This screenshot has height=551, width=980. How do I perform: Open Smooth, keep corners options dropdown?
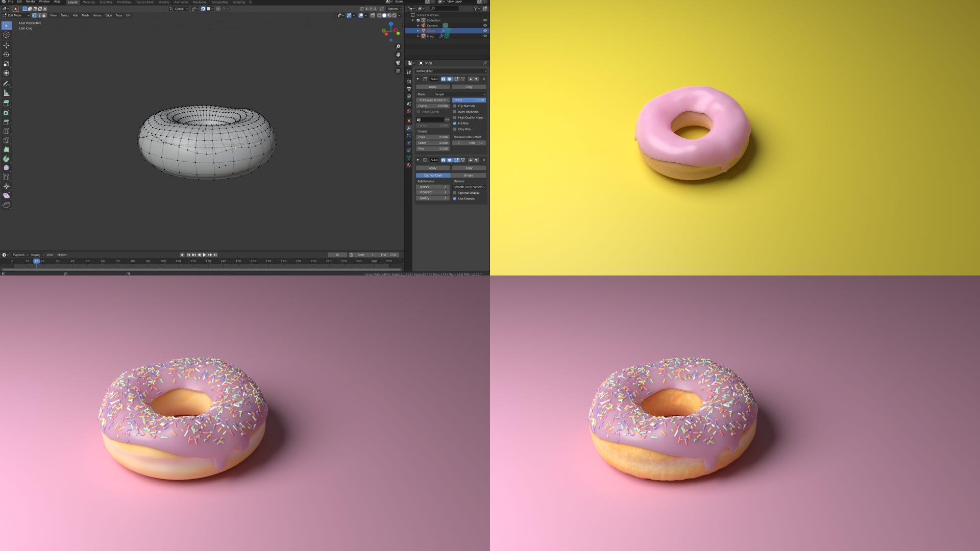(x=469, y=187)
